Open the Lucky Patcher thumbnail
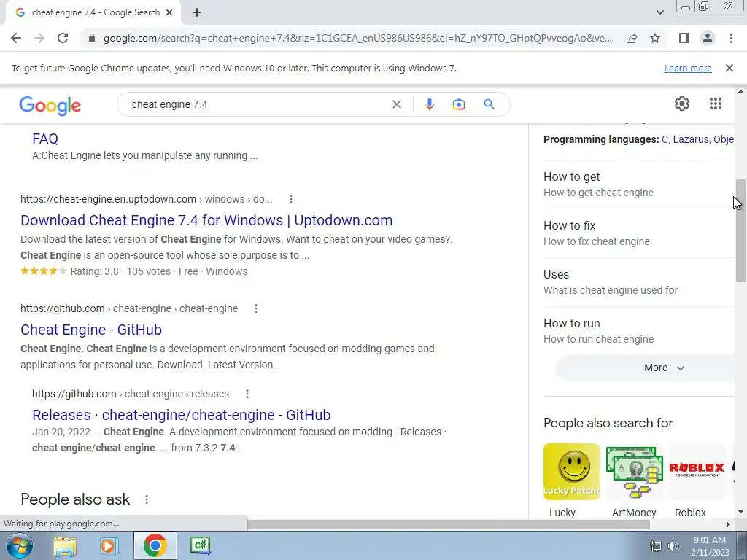The image size is (747, 560). click(x=572, y=472)
